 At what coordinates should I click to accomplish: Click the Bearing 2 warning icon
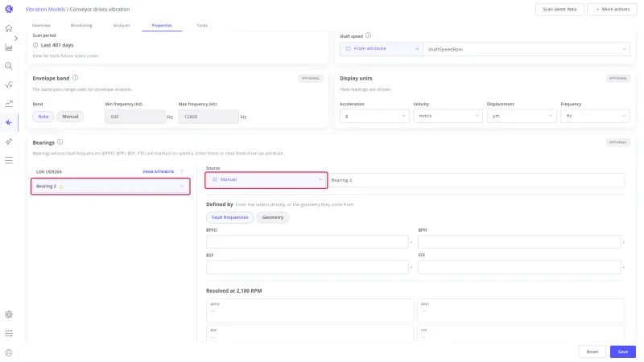point(61,187)
